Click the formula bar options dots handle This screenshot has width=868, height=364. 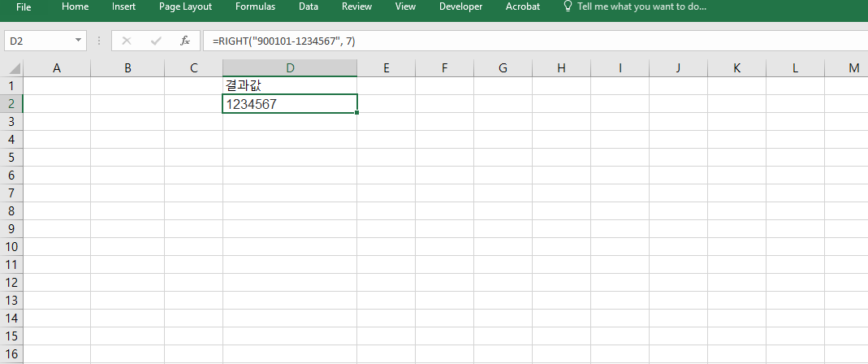coord(99,41)
